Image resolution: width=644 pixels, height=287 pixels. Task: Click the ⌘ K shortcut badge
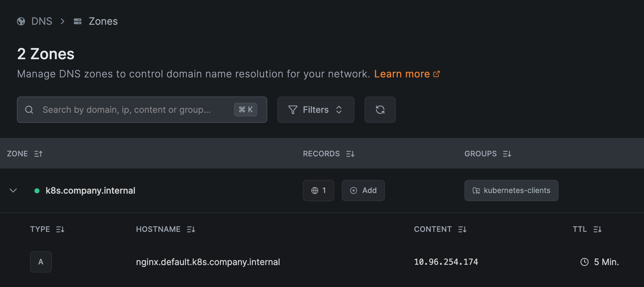pyautogui.click(x=246, y=110)
